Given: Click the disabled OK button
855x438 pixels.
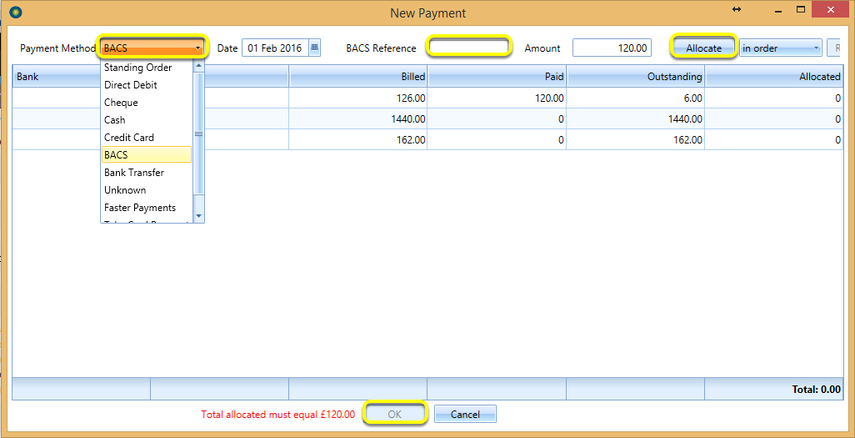Looking at the screenshot, I should (x=394, y=414).
